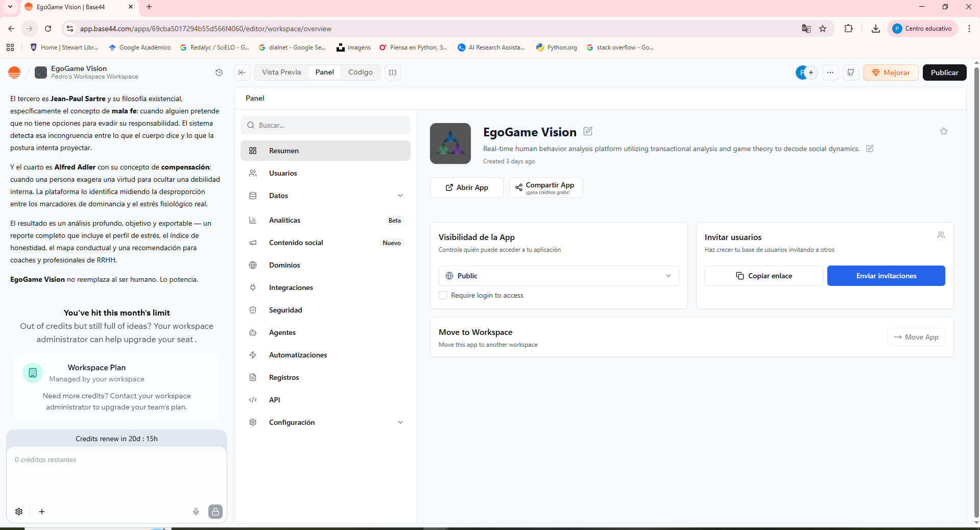Reload the page with the refresh icon

[x=48, y=29]
